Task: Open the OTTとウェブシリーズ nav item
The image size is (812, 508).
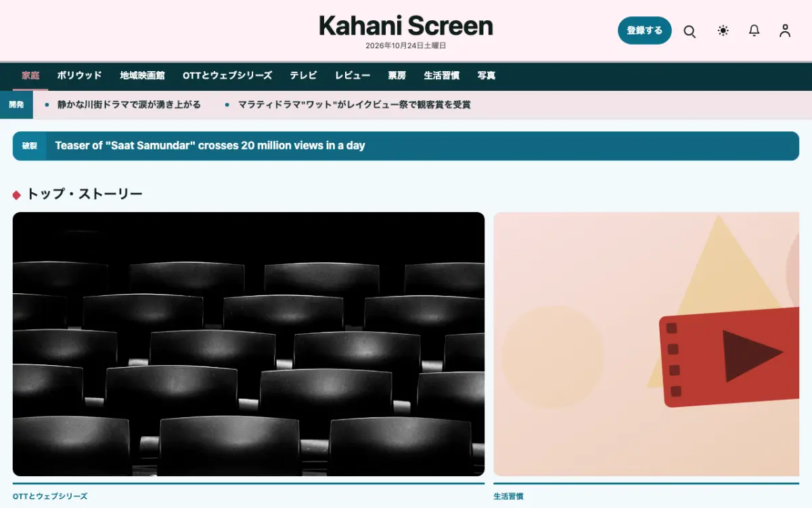Action: (x=227, y=76)
